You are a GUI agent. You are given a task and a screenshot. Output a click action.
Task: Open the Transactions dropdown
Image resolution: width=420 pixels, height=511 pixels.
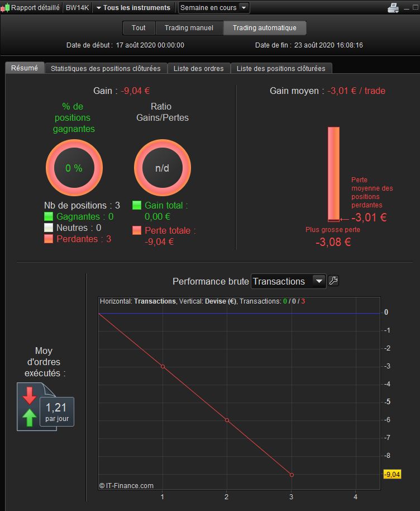(x=288, y=281)
